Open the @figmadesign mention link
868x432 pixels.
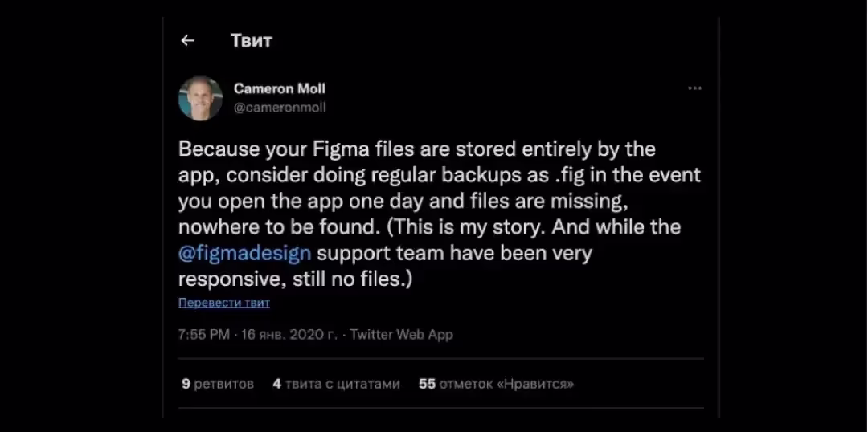pyautogui.click(x=244, y=254)
